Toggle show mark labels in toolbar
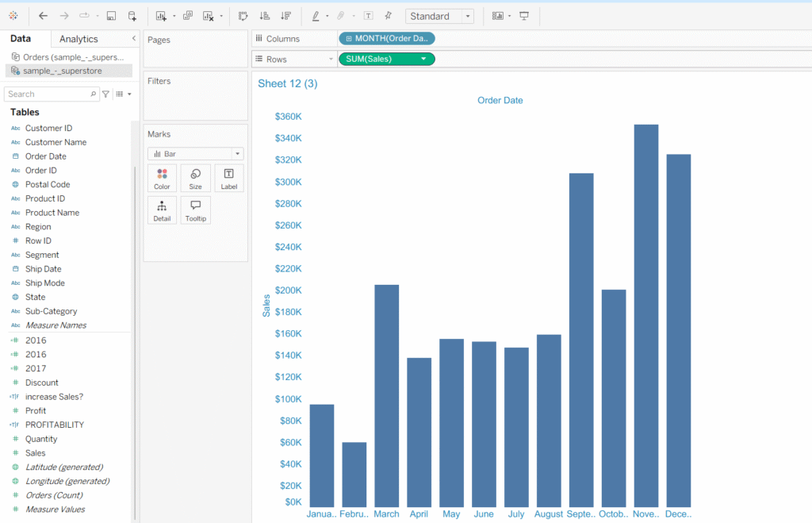Image resolution: width=812 pixels, height=523 pixels. point(368,16)
